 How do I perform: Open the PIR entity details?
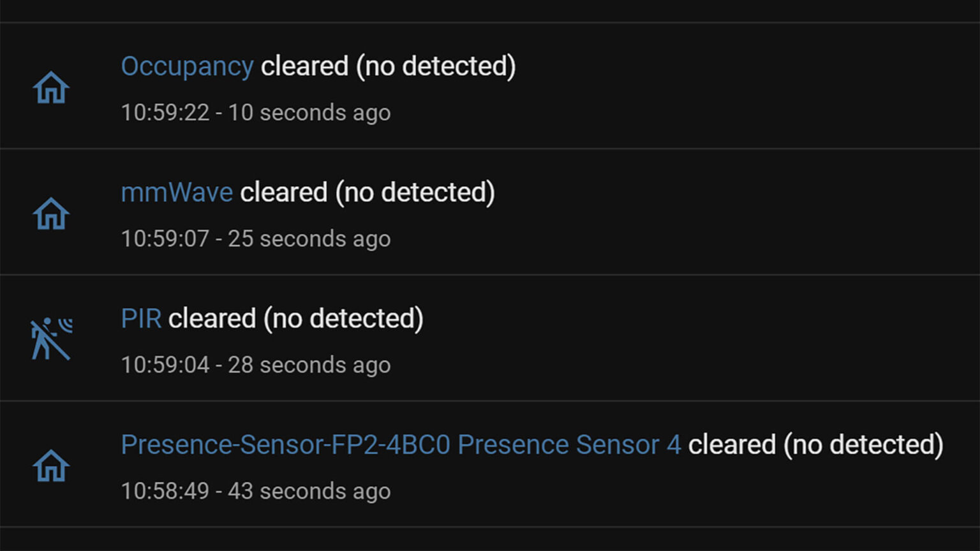tap(140, 318)
